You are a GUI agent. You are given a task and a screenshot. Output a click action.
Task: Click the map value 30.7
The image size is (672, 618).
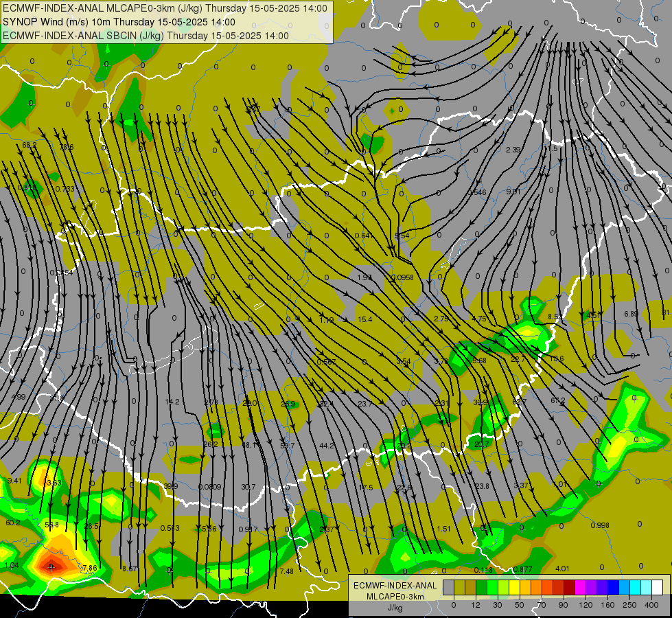pos(248,487)
